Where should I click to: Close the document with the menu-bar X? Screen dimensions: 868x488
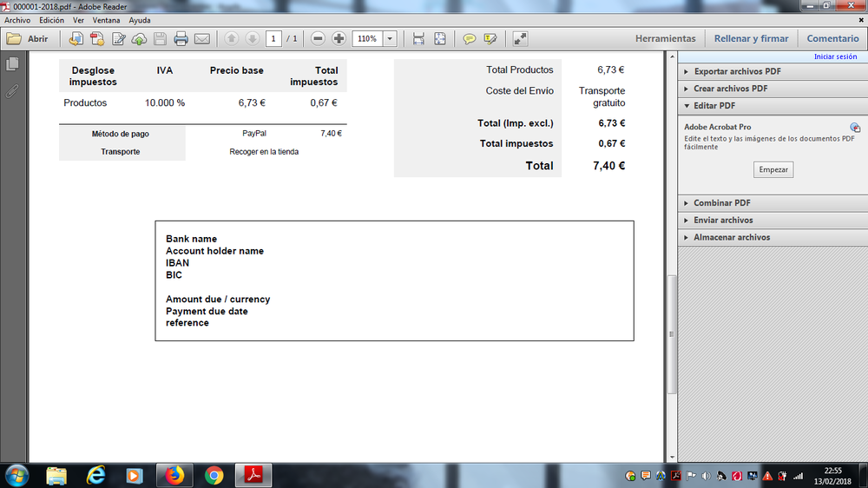tap(861, 20)
